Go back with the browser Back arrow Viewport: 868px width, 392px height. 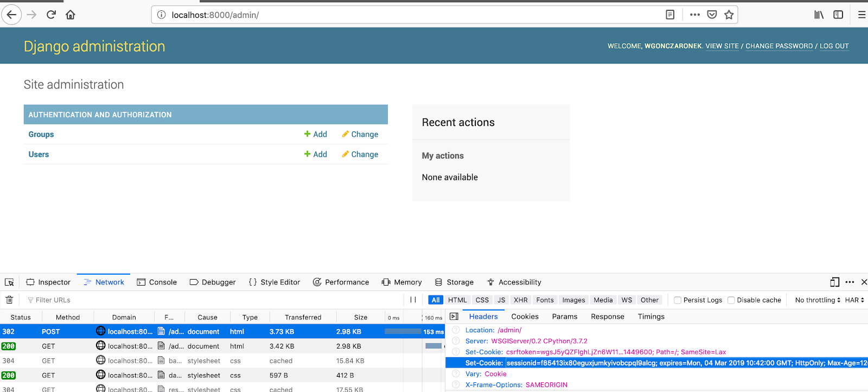click(x=11, y=15)
